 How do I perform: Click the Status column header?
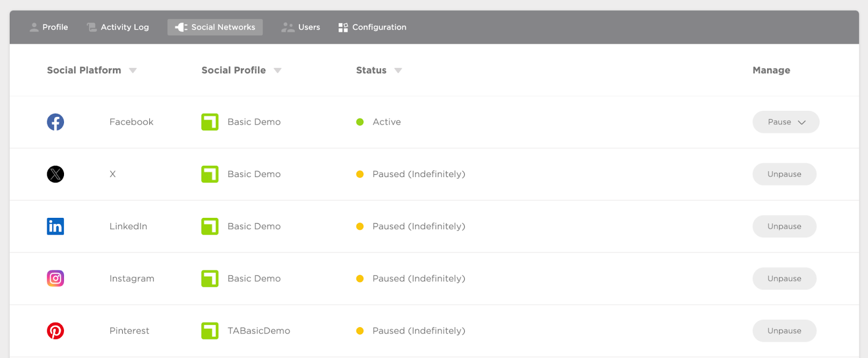click(x=371, y=71)
